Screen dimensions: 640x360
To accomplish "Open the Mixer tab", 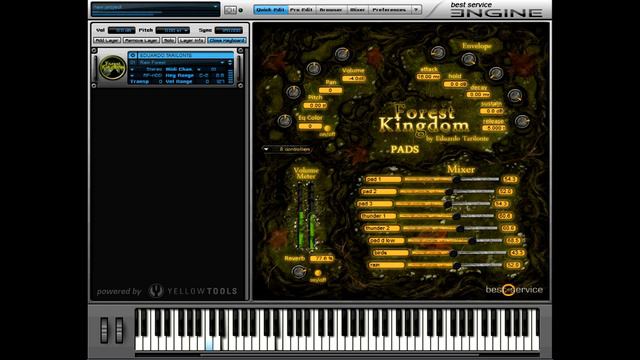I will point(357,9).
